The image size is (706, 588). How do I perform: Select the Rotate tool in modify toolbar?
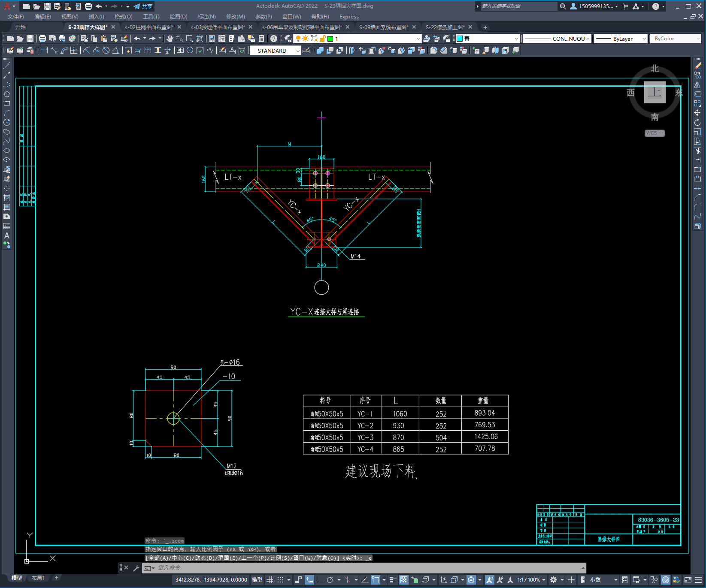(697, 122)
